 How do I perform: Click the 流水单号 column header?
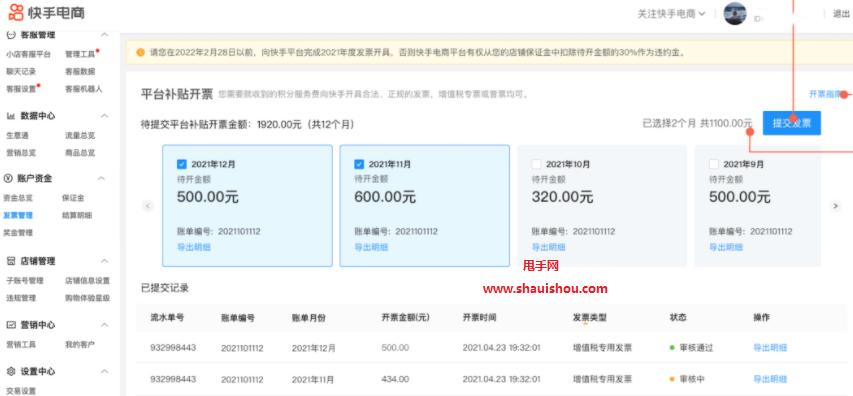tap(167, 317)
